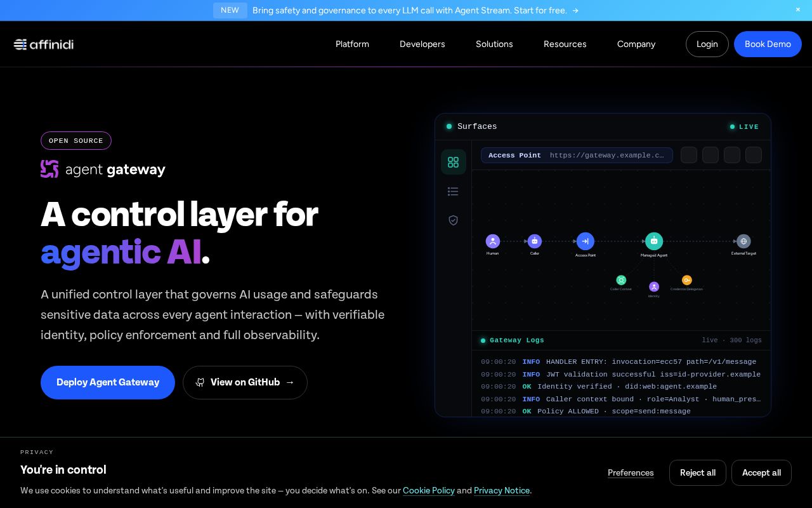Click the LIVE status indicator
812x508 pixels.
coord(744,126)
